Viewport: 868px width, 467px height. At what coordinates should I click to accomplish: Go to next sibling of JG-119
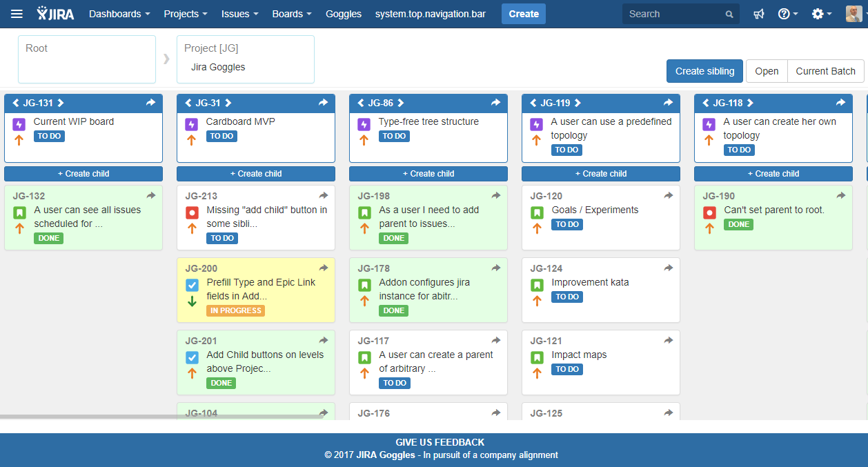pos(578,103)
